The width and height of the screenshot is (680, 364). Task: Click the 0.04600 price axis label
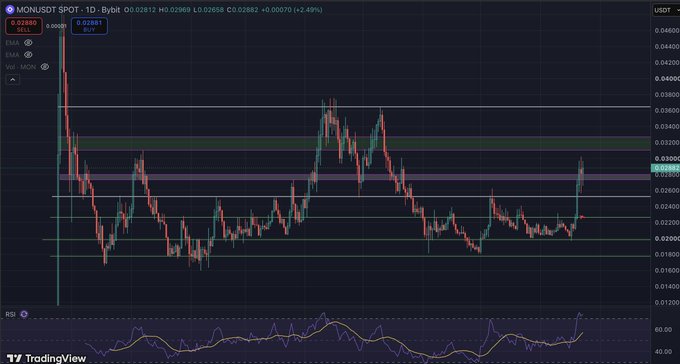pos(667,30)
